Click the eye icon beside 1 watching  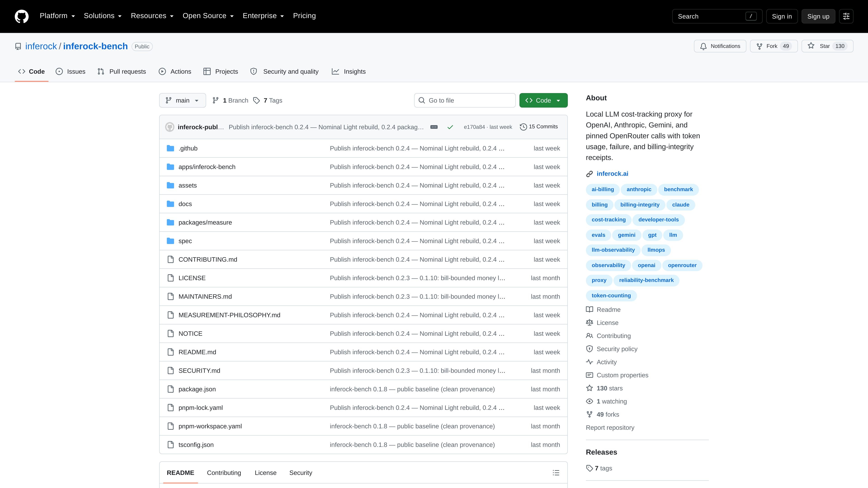(x=589, y=401)
